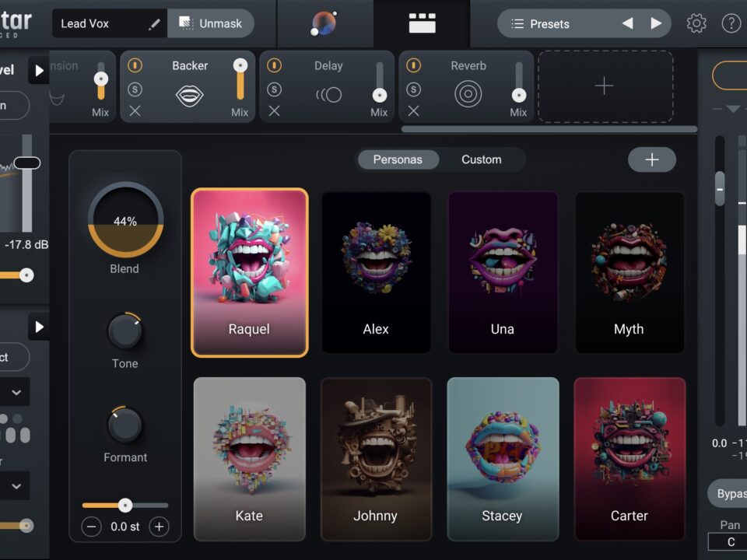Solo the Delay module
Screen dimensions: 747x560
point(275,89)
